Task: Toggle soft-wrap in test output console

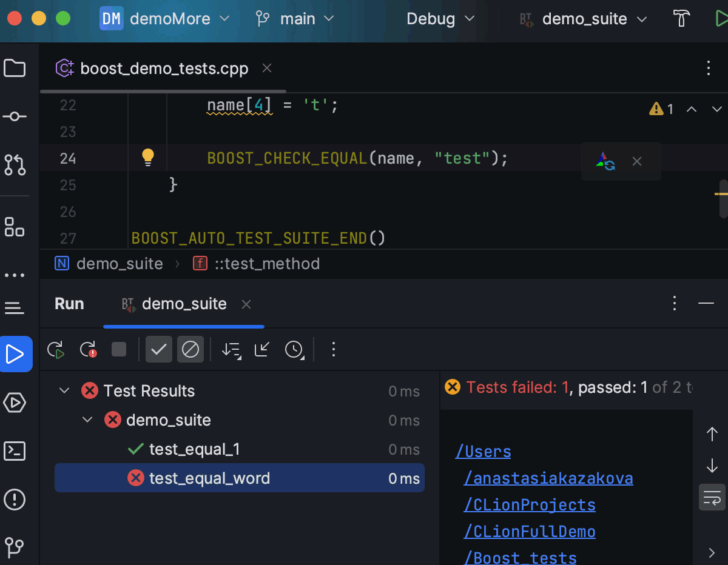Action: click(712, 497)
